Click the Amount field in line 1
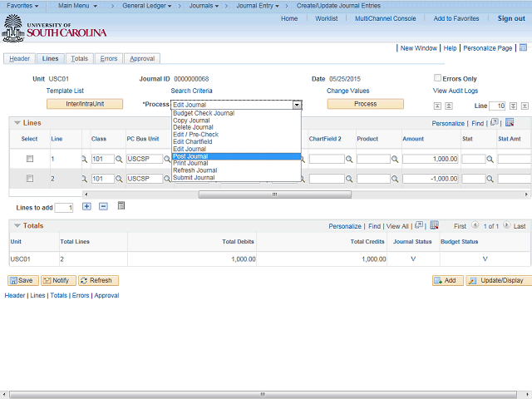 point(431,158)
